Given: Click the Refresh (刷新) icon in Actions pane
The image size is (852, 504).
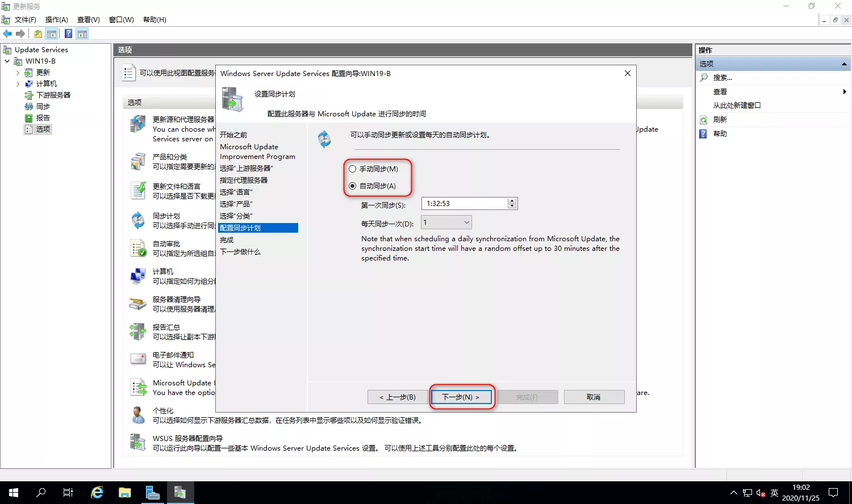Looking at the screenshot, I should pyautogui.click(x=704, y=120).
